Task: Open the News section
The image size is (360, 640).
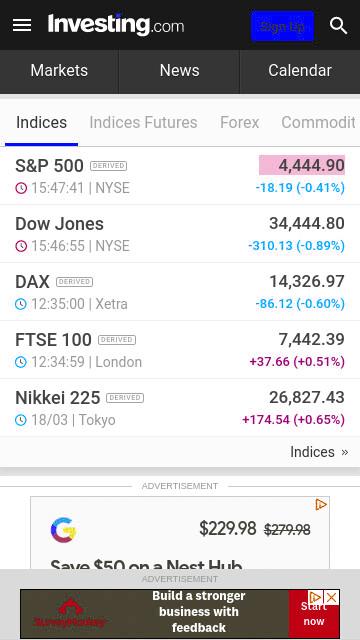Action: (x=180, y=71)
